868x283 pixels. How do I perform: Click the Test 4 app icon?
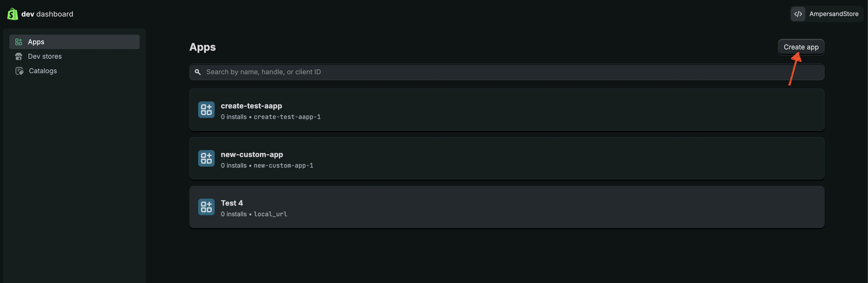[x=206, y=207]
